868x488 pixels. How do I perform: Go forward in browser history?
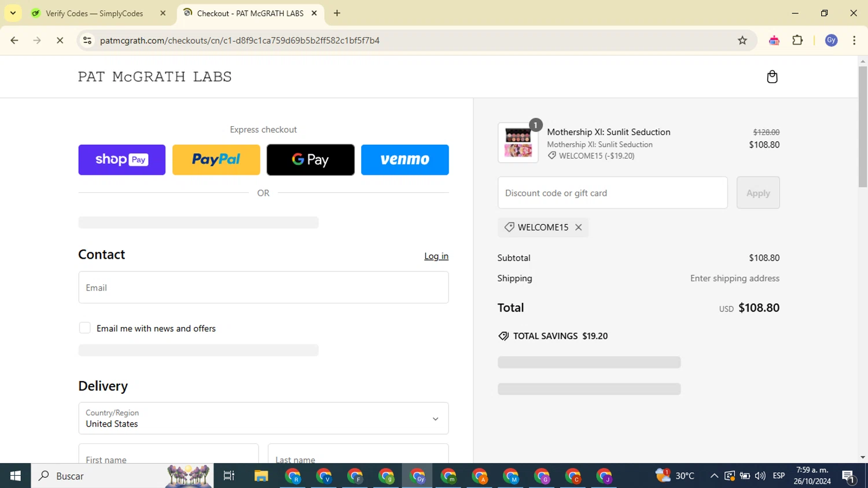click(37, 41)
